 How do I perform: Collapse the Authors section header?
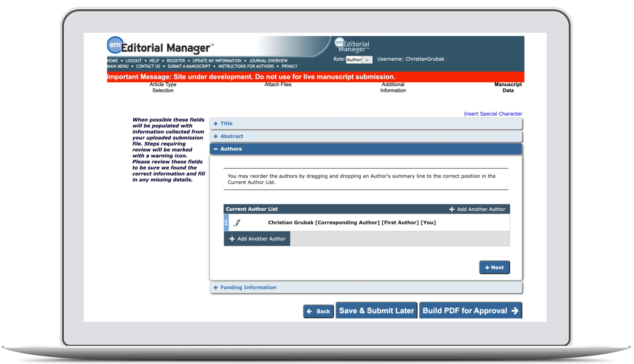231,149
